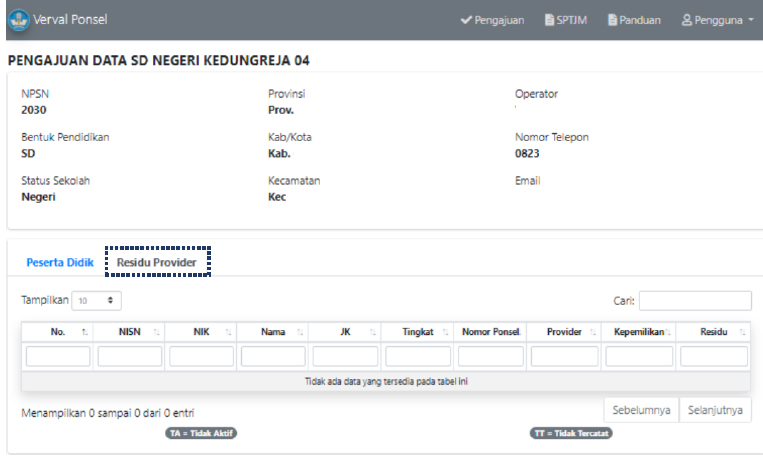Select the Nomor Telepon value 0823
This screenshot has height=456, width=763.
(x=527, y=153)
